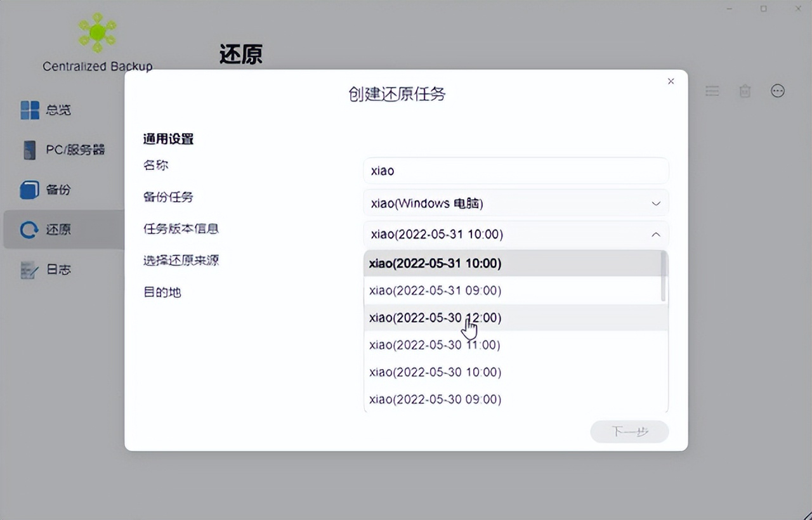Image resolution: width=812 pixels, height=520 pixels.
Task: Choose version xiao(2022-05-30 11:00)
Action: tap(434, 345)
